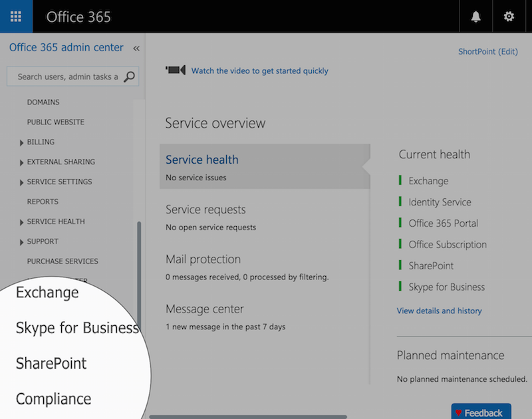Click the search magnifier icon
This screenshot has width=532, height=419.
coord(129,76)
